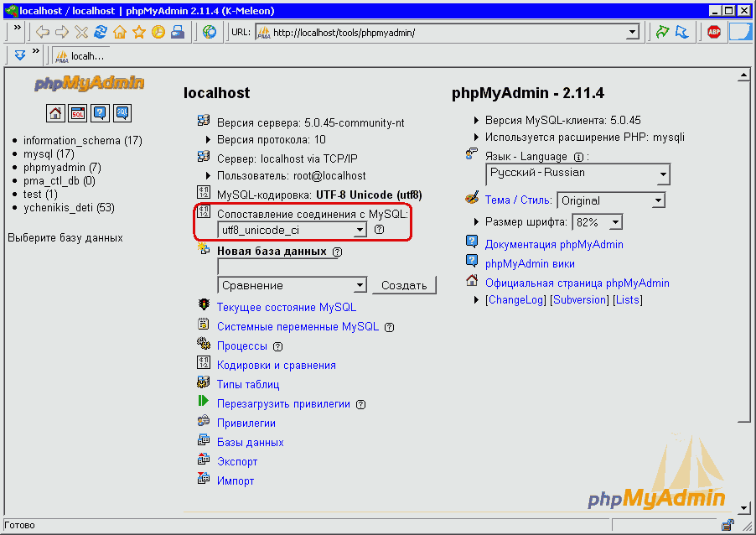Click the Создать button
Viewport: 756px width, 535px height.
tap(404, 286)
